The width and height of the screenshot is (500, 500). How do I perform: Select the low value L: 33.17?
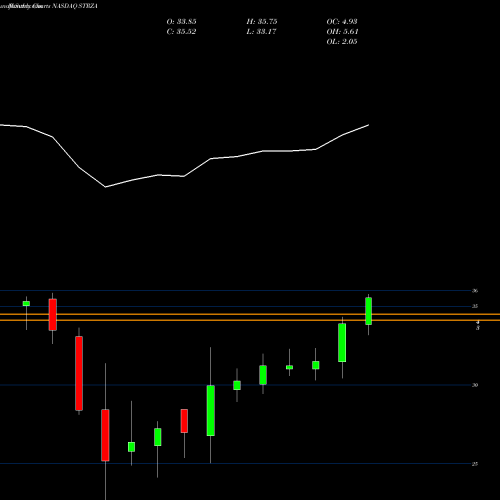pos(262,32)
